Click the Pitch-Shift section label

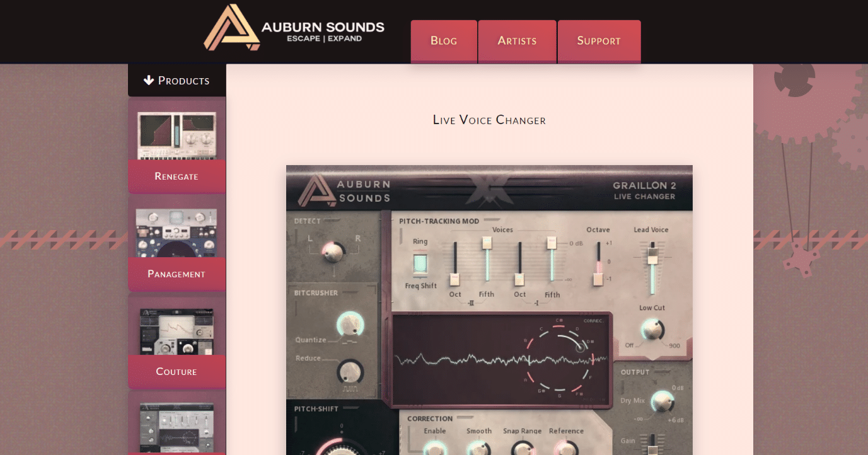coord(316,408)
